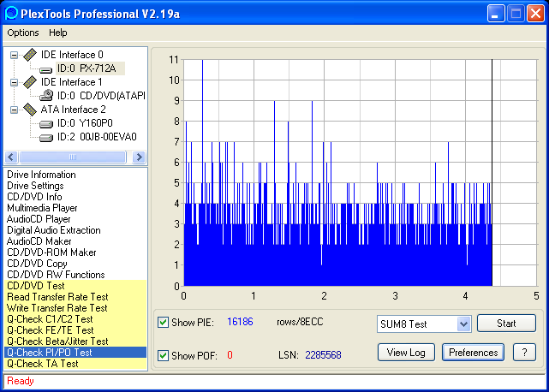Open the Options menu

click(23, 33)
